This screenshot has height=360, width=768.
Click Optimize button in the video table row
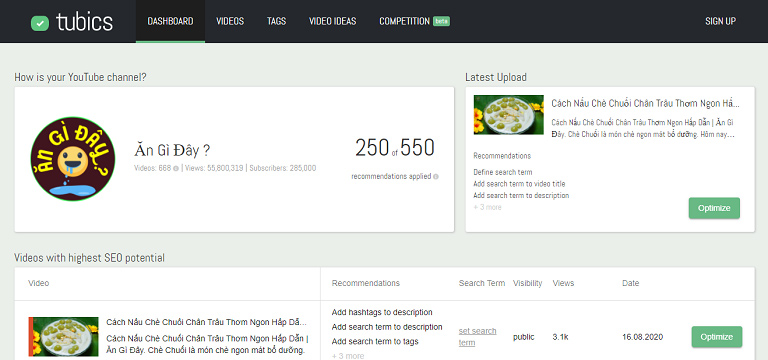click(x=717, y=337)
